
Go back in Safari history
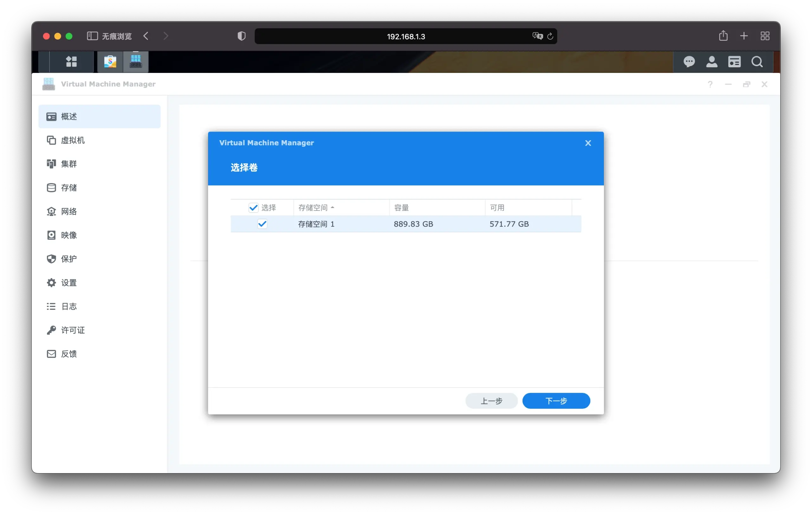[146, 36]
